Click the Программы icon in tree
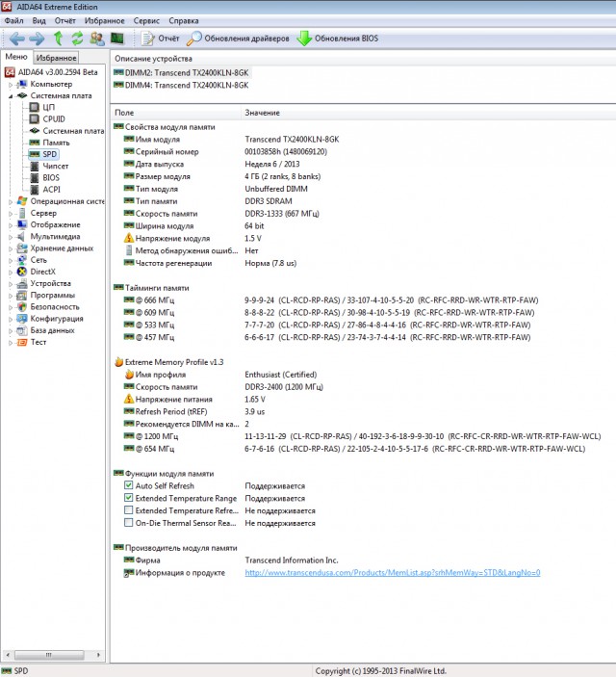This screenshot has height=677, width=616. click(22, 296)
